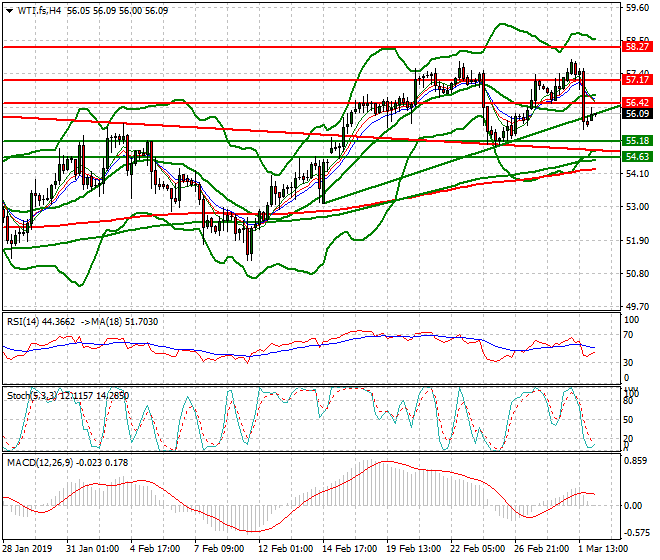Click the 4 Feb 17:00 time label

pyautogui.click(x=155, y=549)
